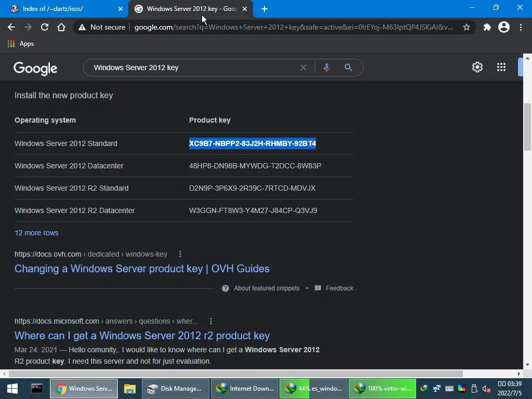532x399 pixels.
Task: Start voice search with the microphone
Action: pos(326,68)
